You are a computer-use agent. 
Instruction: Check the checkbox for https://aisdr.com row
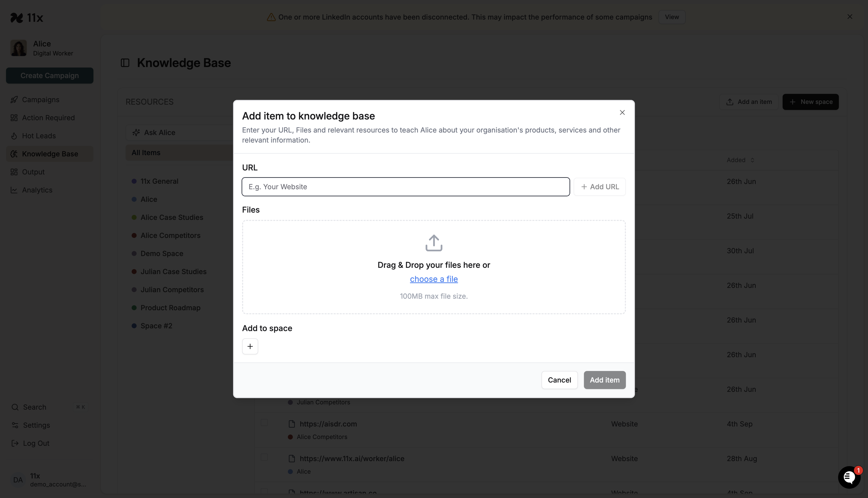coord(264,423)
